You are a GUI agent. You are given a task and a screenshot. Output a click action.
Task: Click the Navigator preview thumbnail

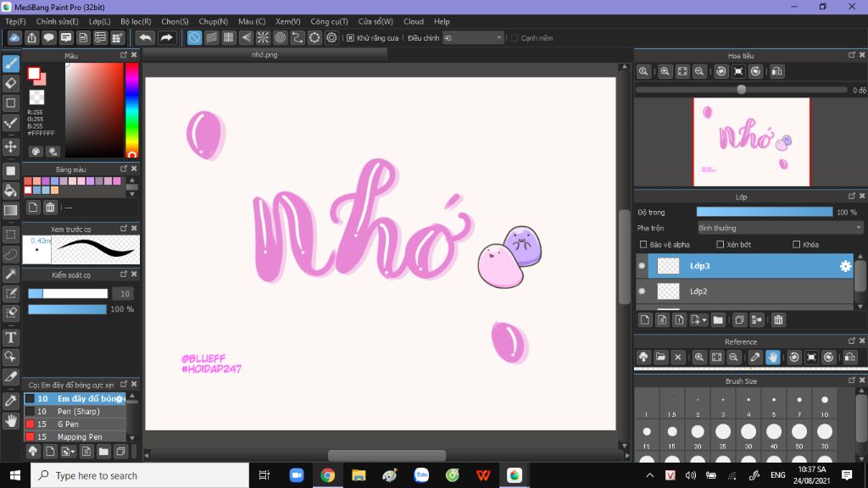coord(751,142)
